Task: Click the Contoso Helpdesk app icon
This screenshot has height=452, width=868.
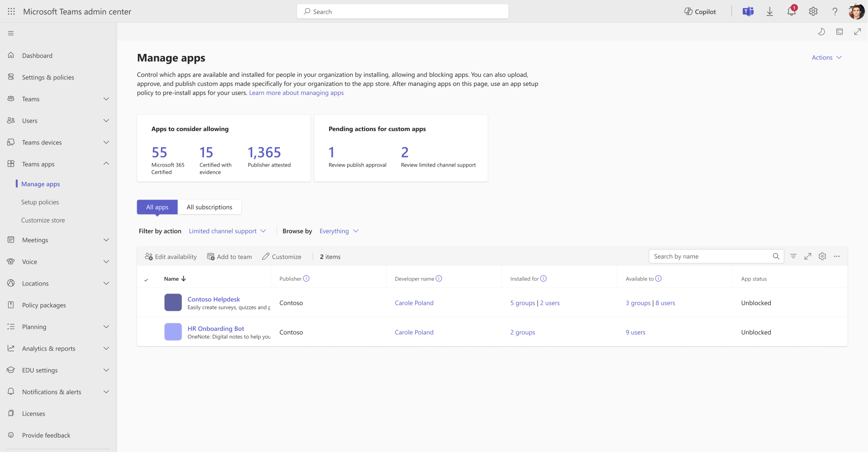Action: (173, 302)
